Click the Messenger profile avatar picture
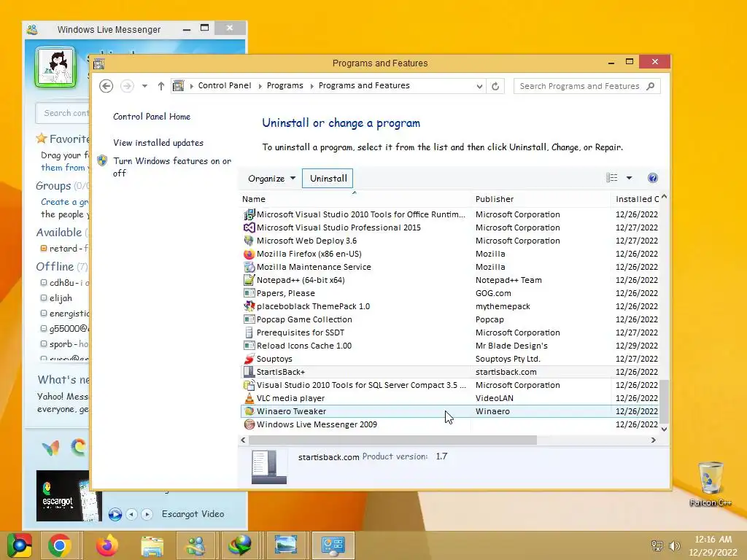Screen dimensions: 747x560 (55, 68)
